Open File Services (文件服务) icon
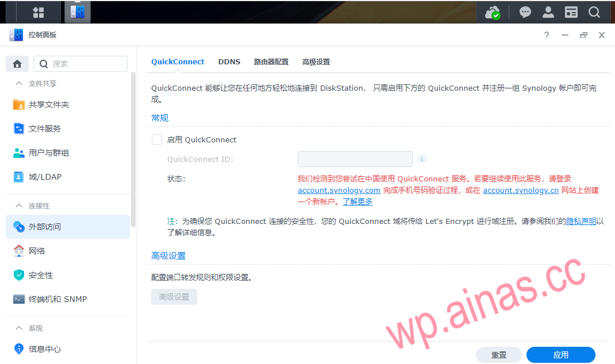Image resolution: width=615 pixels, height=364 pixels. 19,129
